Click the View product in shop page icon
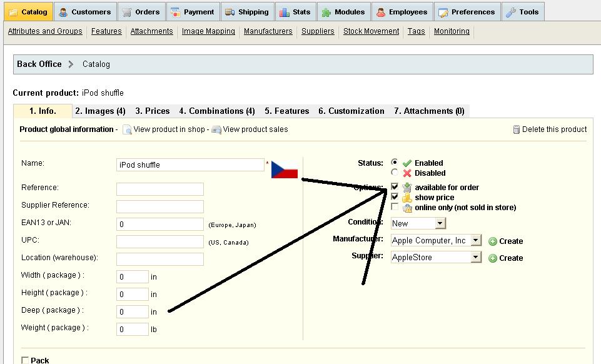 [127, 130]
